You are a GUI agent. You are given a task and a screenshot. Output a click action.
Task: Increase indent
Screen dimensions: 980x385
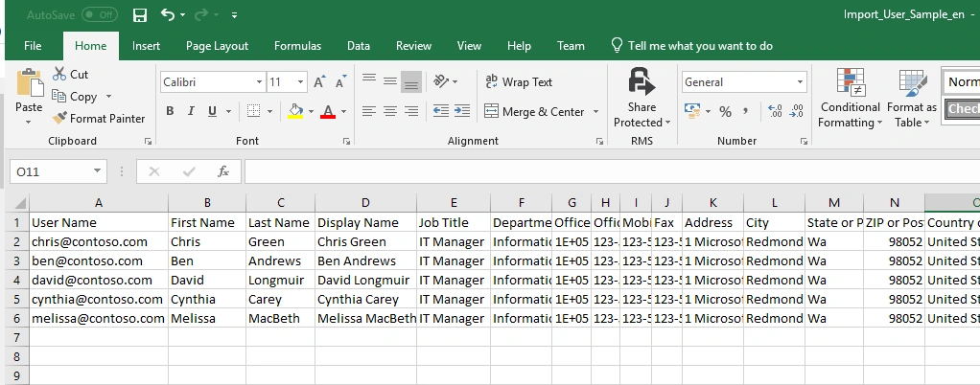(x=462, y=111)
